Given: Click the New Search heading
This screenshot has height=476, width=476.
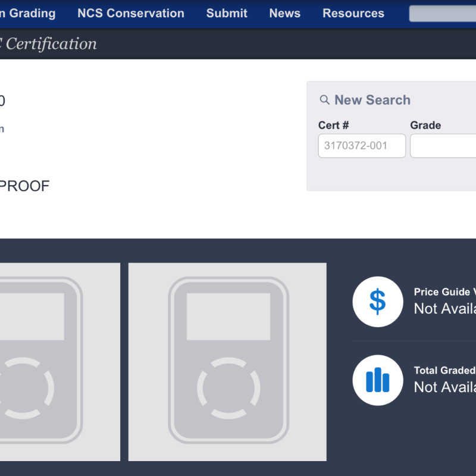Looking at the screenshot, I should click(372, 100).
